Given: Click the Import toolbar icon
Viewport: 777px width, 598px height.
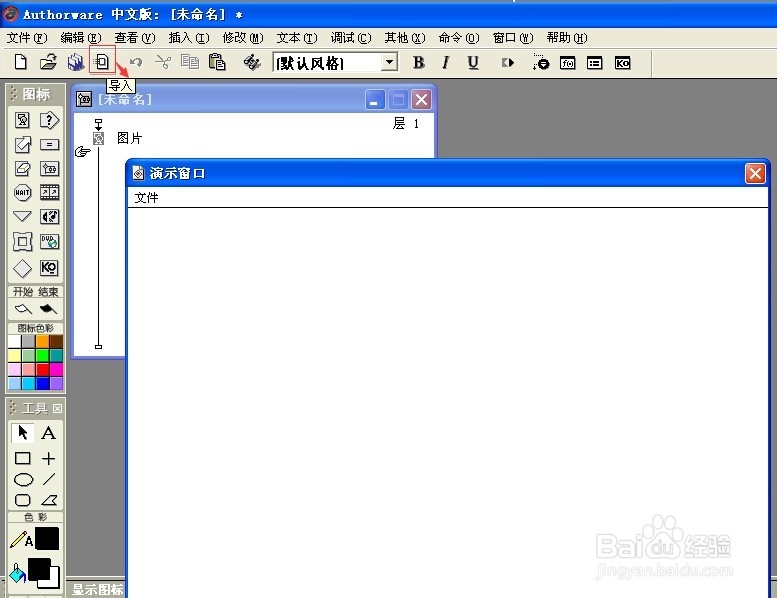Looking at the screenshot, I should pos(102,62).
